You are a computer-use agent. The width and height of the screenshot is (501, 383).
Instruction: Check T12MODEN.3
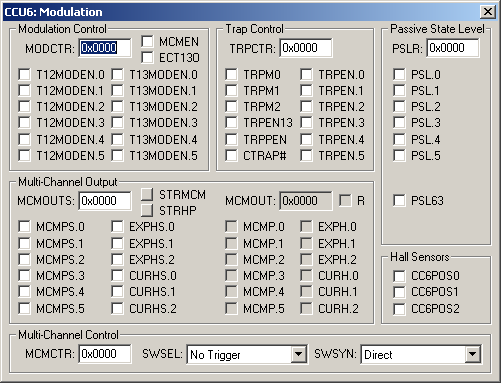pyautogui.click(x=24, y=123)
